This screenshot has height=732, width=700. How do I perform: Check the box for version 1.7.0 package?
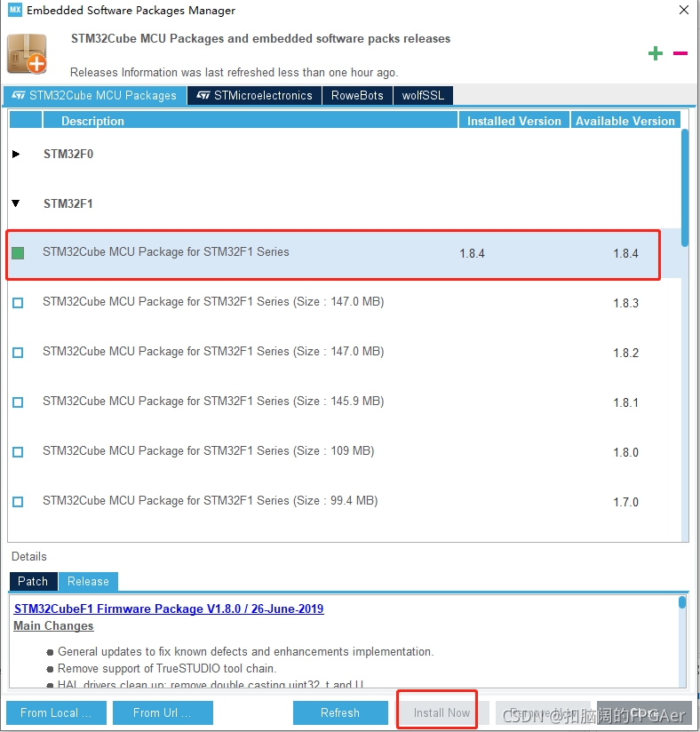18,502
